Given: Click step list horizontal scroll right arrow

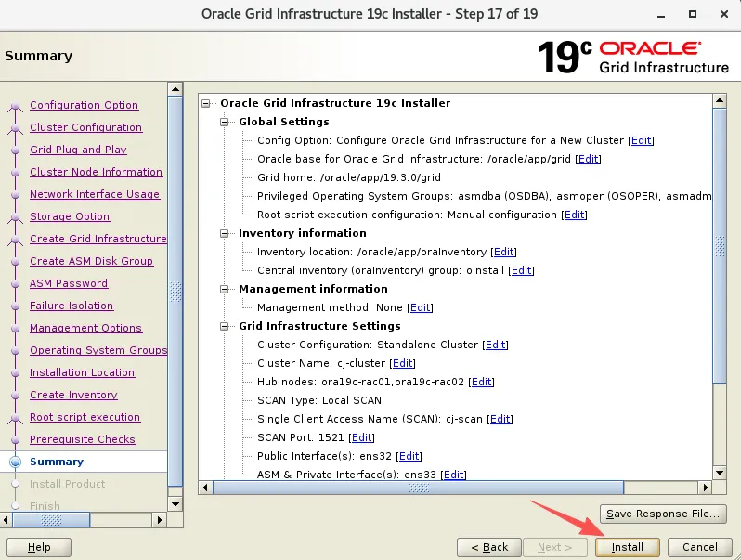Looking at the screenshot, I should (x=160, y=520).
